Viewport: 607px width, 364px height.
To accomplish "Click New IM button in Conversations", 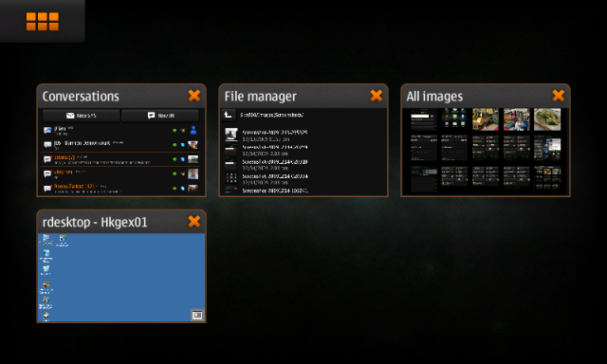I will click(x=160, y=116).
